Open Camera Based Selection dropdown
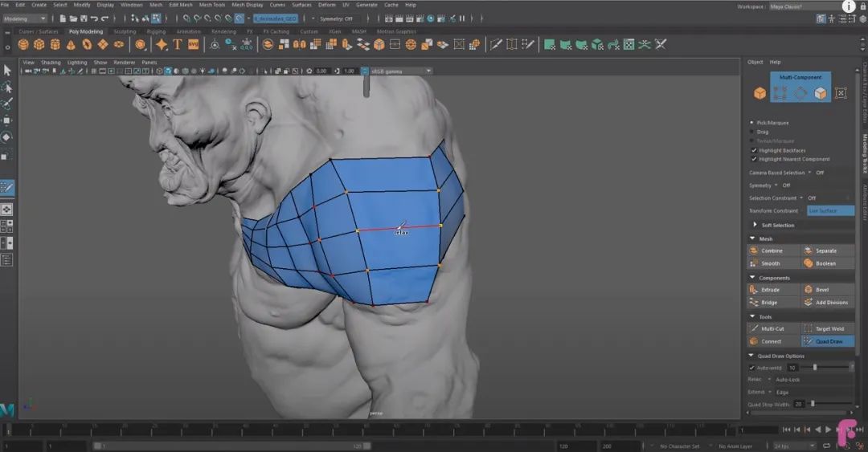 [x=810, y=173]
